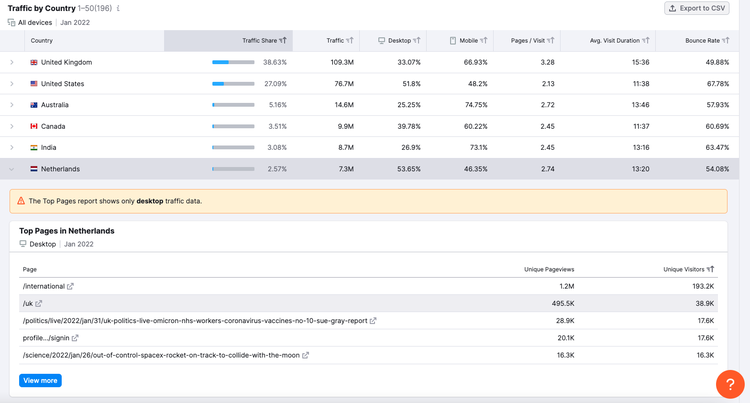Select the United Kingdom country name

(66, 62)
